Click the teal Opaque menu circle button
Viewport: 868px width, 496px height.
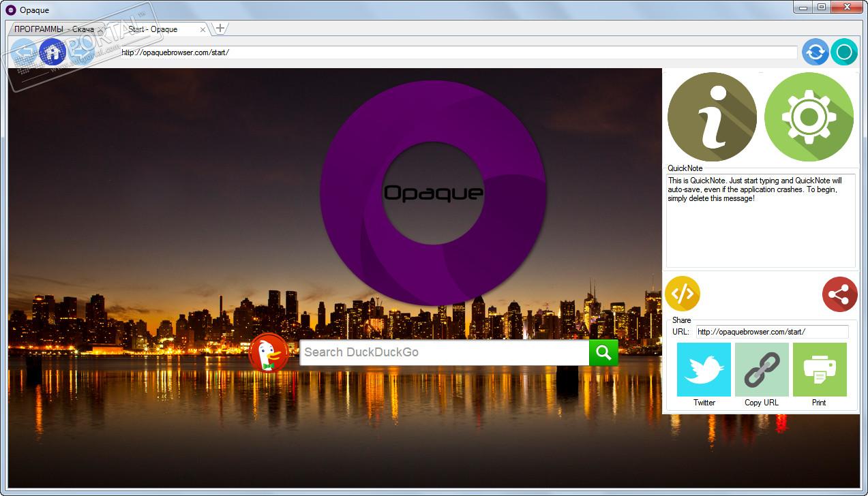pos(844,52)
